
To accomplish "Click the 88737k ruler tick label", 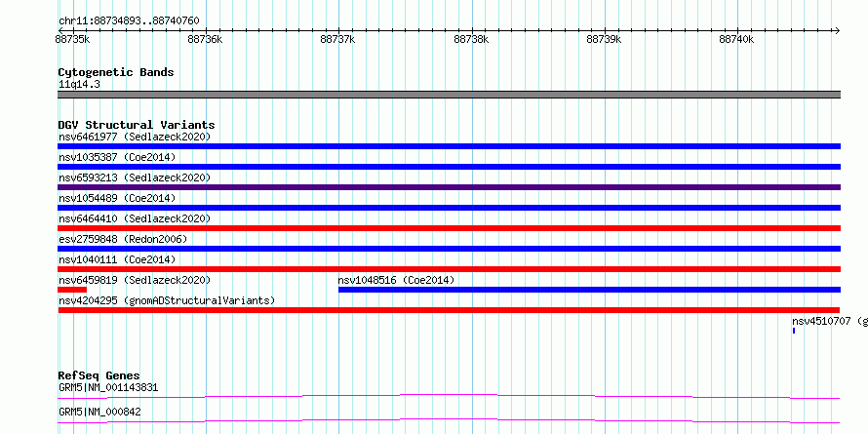I will point(337,39).
